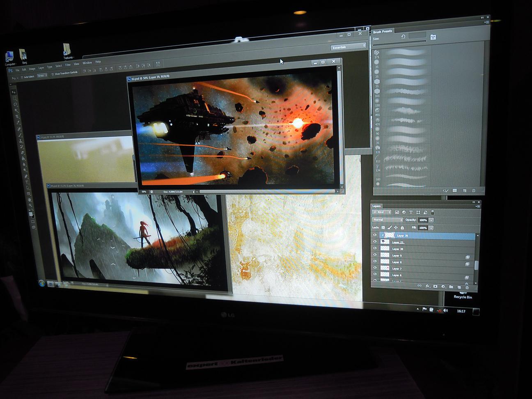This screenshot has width=532, height=399.
Task: Select the Lasso tool
Action: [16, 105]
